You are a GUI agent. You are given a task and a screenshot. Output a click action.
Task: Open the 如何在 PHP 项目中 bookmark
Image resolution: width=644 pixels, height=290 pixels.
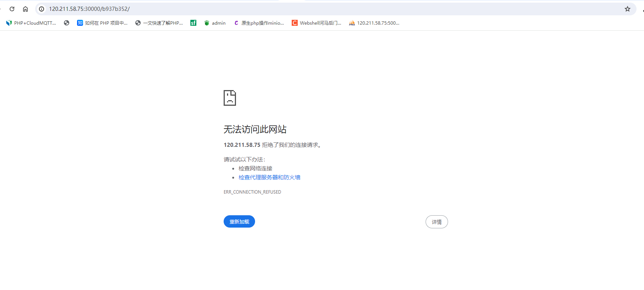tap(102, 23)
